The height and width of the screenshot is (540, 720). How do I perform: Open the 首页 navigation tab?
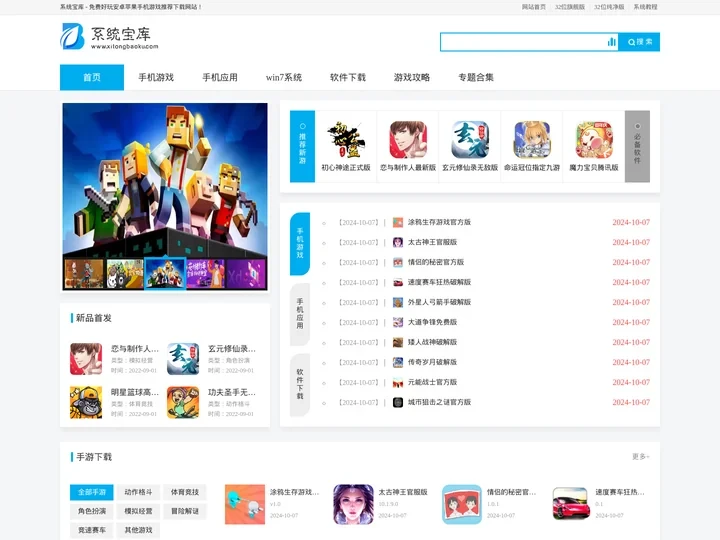pos(92,77)
